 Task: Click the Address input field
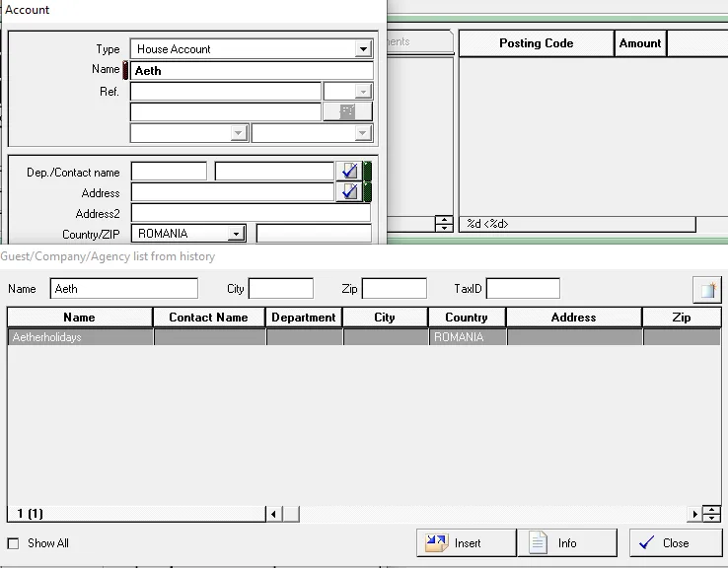click(233, 191)
